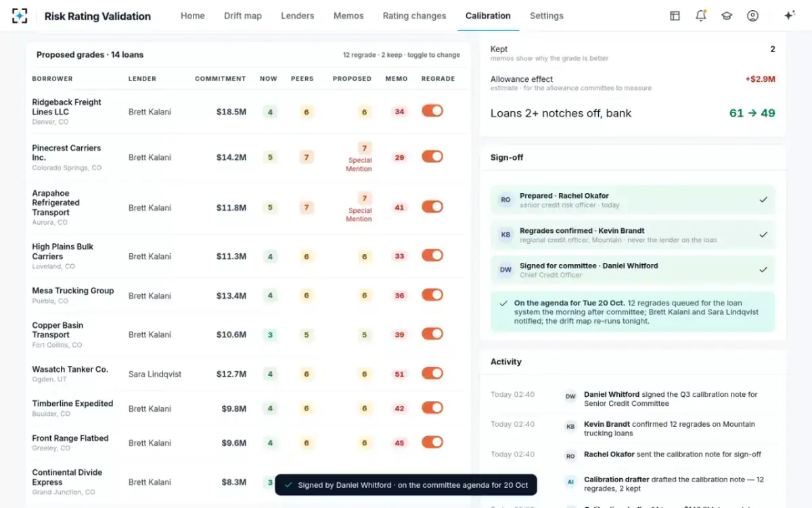Viewport: 812px width, 508px height.
Task: Click the DW avatar in Activity feed
Action: [x=570, y=397]
